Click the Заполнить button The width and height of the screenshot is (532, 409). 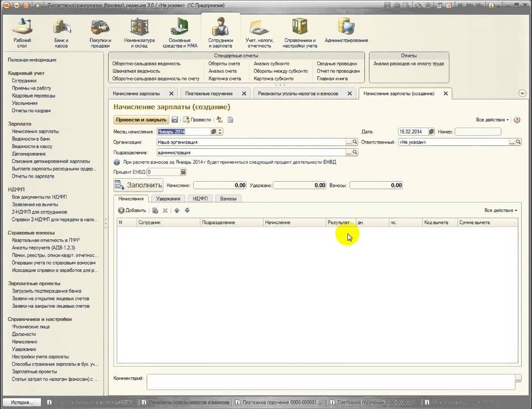pyautogui.click(x=139, y=185)
